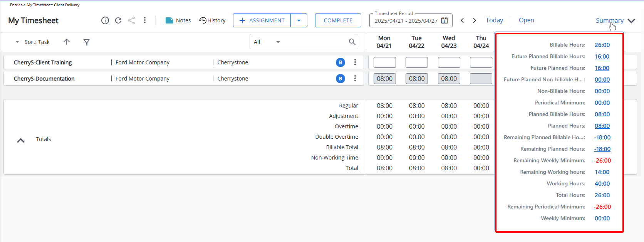
Task: Select the CherryS-Documentation task
Action: click(x=44, y=79)
